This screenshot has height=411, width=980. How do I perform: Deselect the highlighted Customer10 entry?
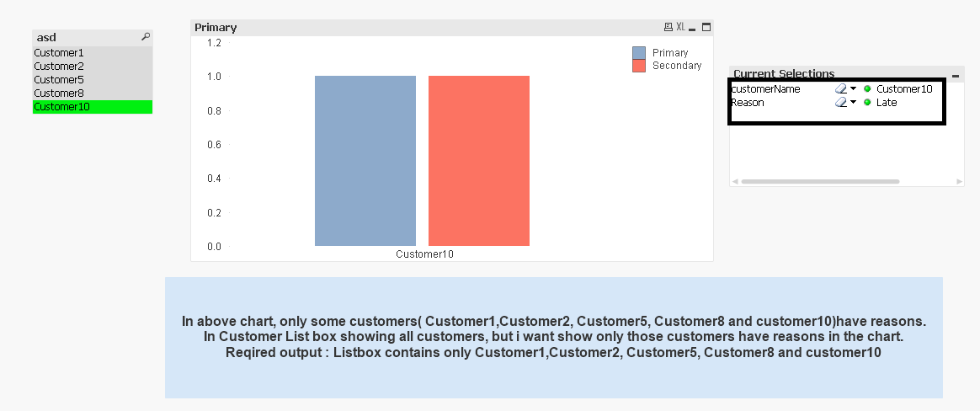[x=61, y=107]
